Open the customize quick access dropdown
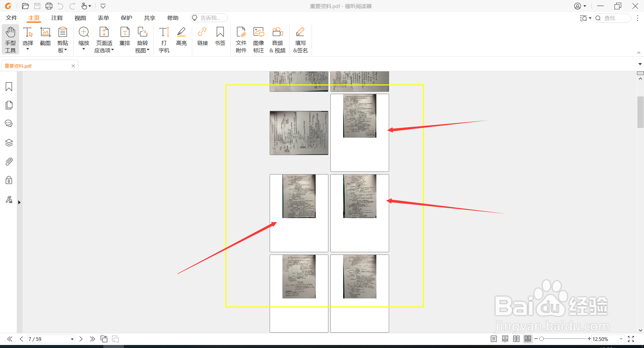 (103, 6)
